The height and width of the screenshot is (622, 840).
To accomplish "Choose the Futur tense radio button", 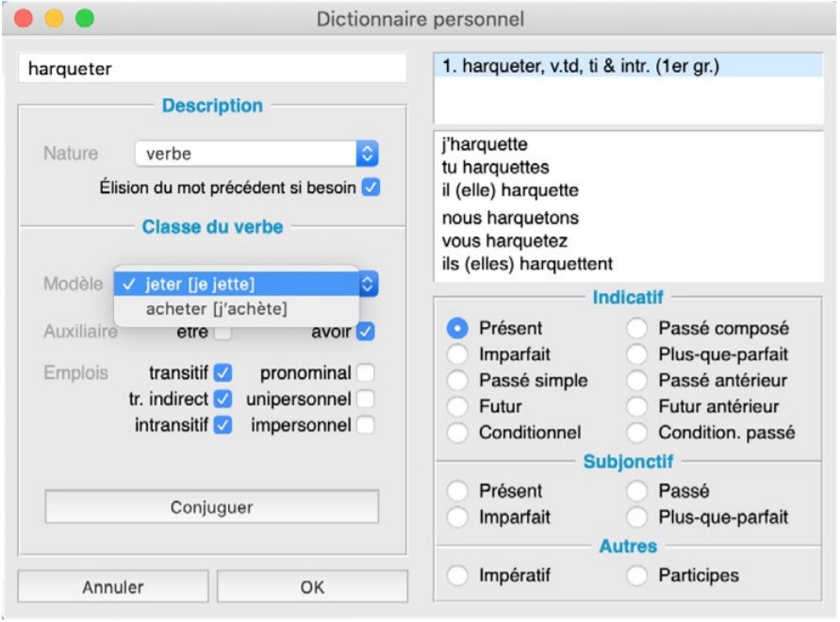I will point(458,407).
